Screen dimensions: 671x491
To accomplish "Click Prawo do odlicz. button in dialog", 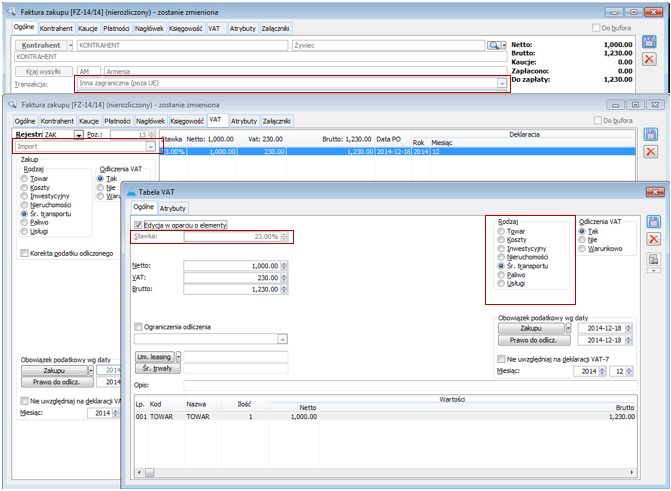I will pyautogui.click(x=533, y=340).
